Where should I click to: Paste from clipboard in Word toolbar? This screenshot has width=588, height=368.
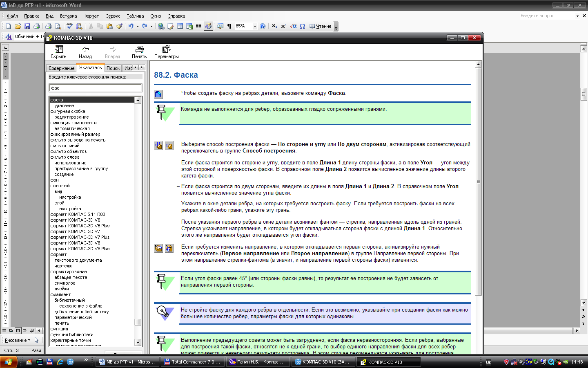click(x=109, y=26)
